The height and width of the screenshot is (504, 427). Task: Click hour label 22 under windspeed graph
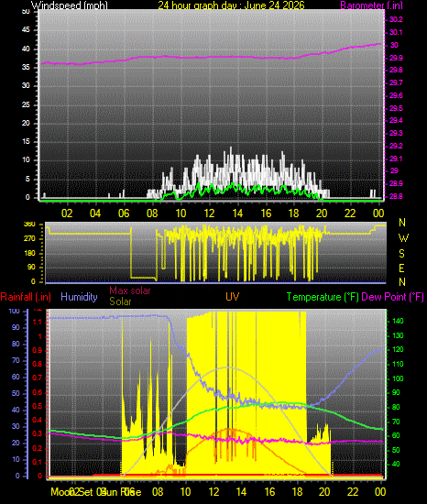pos(350,214)
